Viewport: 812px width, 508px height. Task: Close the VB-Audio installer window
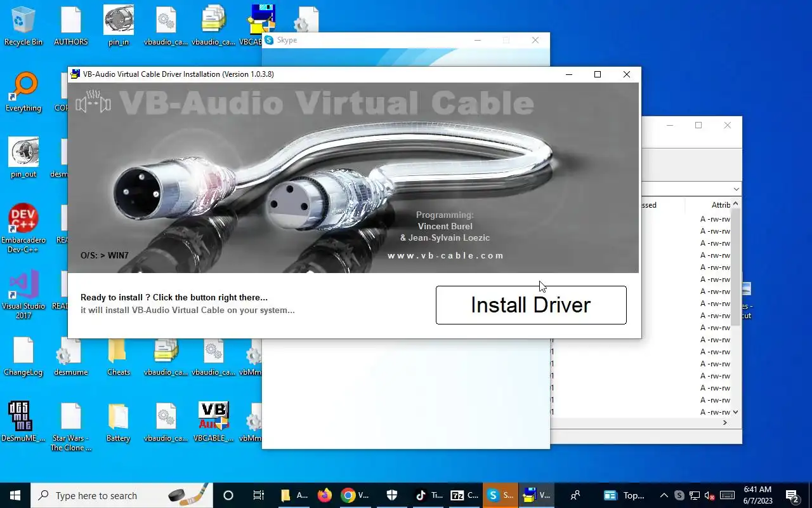627,74
